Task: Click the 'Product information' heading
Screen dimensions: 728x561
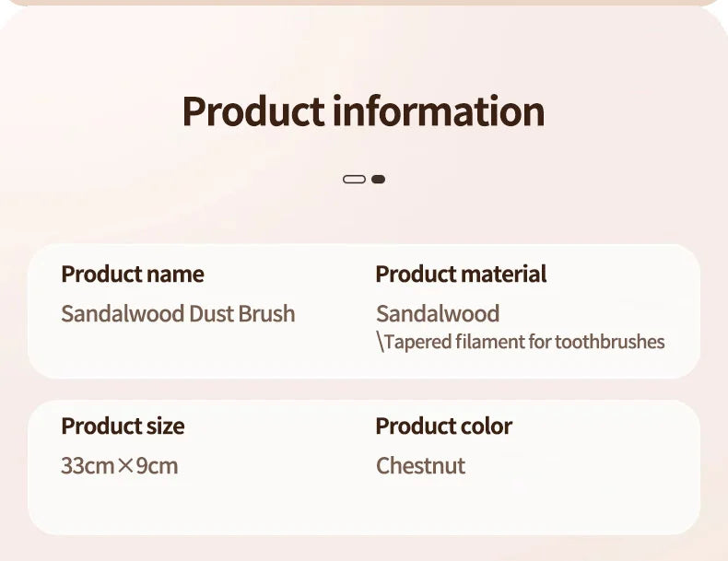Action: (363, 111)
